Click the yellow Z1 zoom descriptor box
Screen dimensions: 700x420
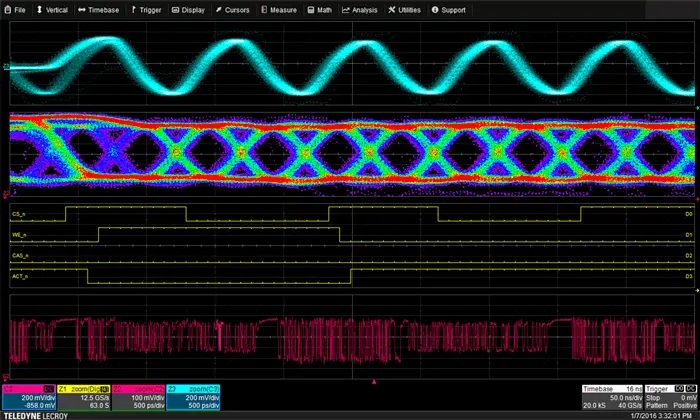83,397
